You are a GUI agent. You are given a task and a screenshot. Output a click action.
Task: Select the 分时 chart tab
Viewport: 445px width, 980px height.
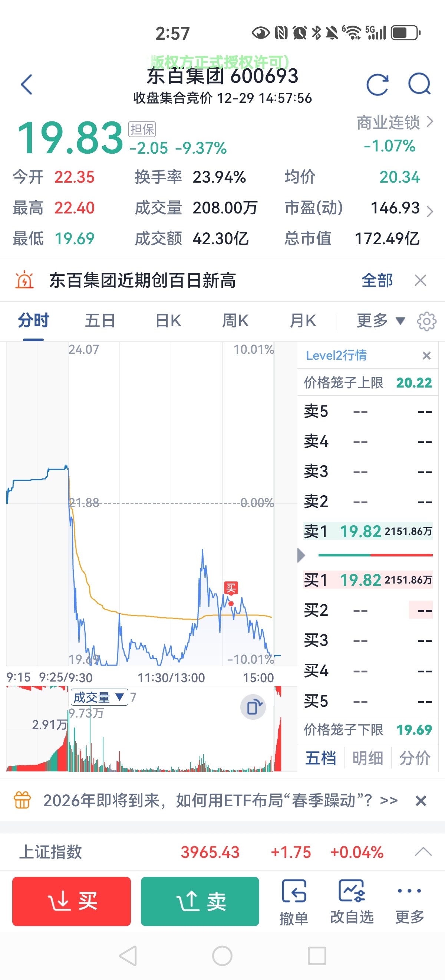(x=33, y=321)
